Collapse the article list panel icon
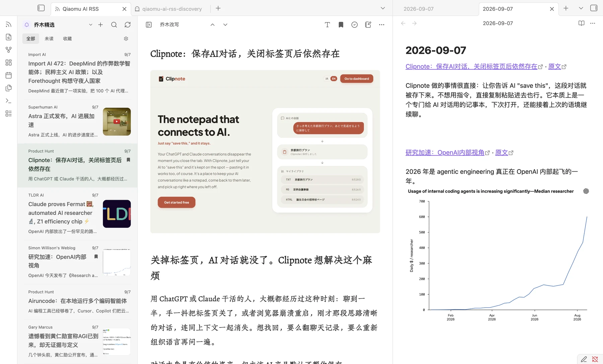Screen dimensions: 603x364 coord(149,25)
